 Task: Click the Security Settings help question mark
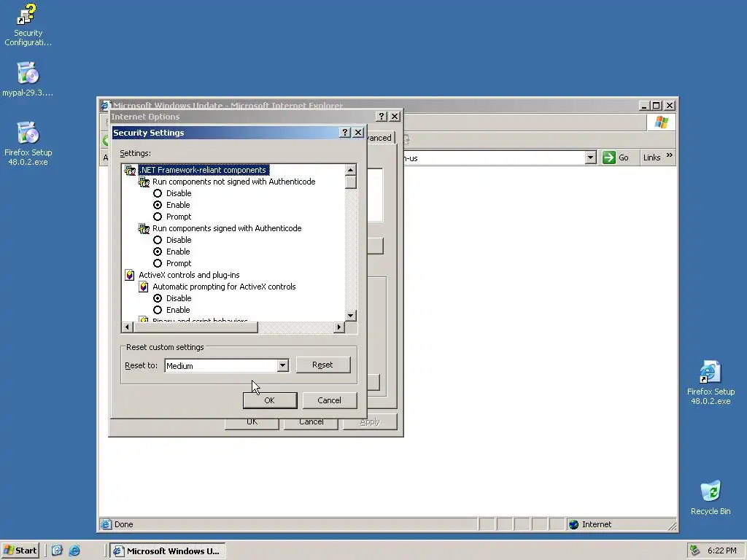345,133
